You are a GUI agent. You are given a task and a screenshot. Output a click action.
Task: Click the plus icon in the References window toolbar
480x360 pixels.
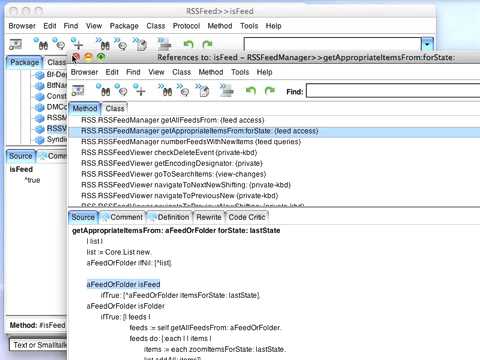click(140, 90)
